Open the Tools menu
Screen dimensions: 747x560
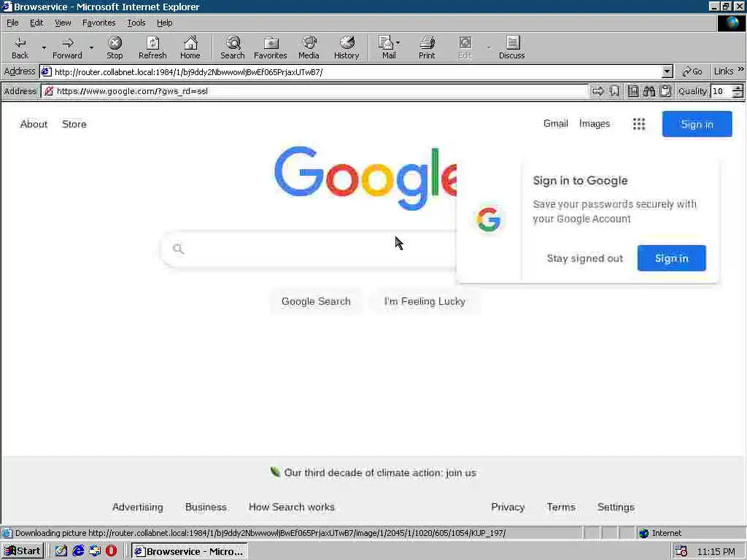click(x=136, y=23)
